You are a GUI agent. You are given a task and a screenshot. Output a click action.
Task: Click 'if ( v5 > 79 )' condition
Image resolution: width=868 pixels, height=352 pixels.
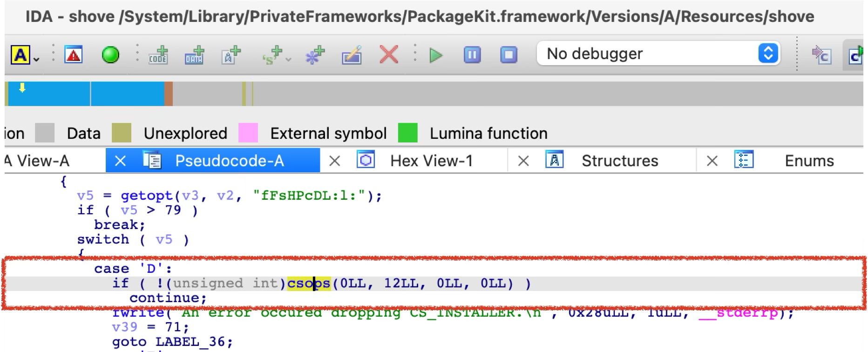137,210
